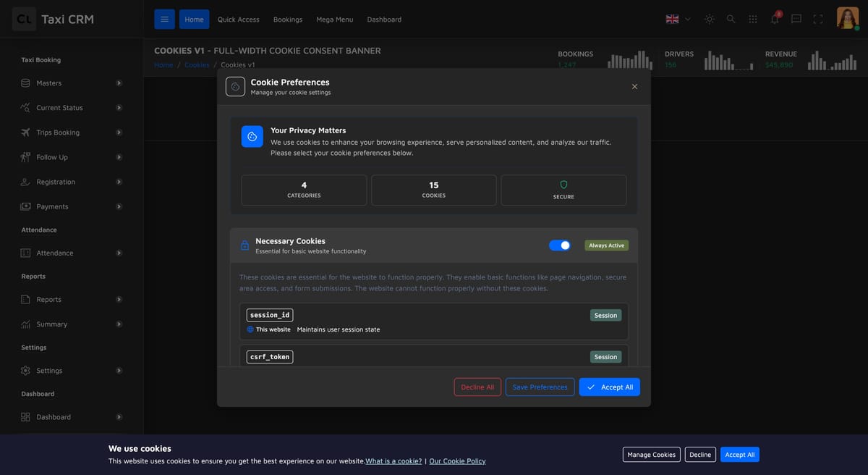Click the Session badge for session_id
868x475 pixels.
[x=605, y=315]
